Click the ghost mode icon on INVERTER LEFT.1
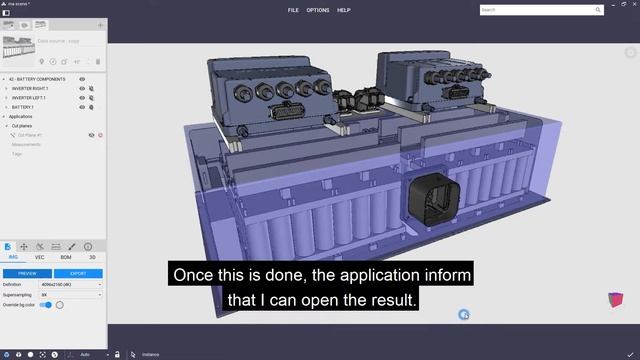 91,98
